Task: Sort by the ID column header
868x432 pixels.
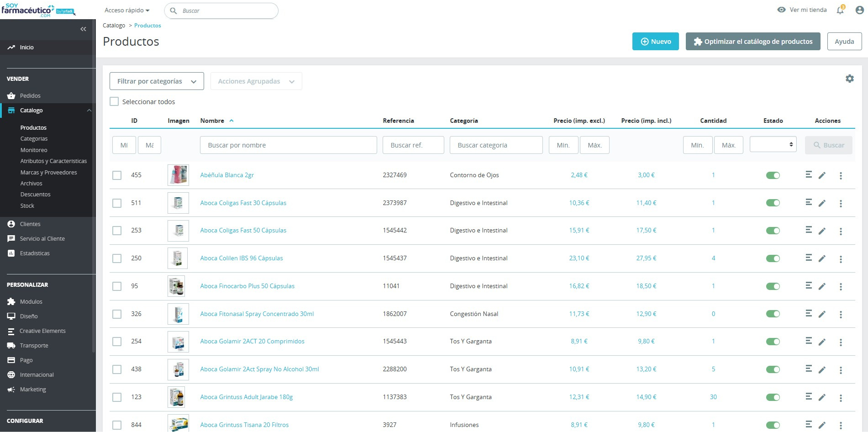Action: coord(134,121)
